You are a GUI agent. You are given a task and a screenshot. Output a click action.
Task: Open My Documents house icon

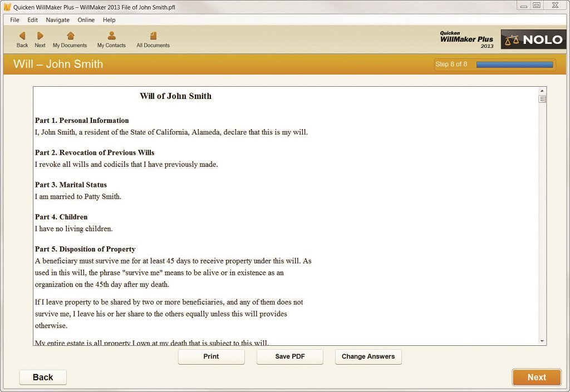pos(70,36)
